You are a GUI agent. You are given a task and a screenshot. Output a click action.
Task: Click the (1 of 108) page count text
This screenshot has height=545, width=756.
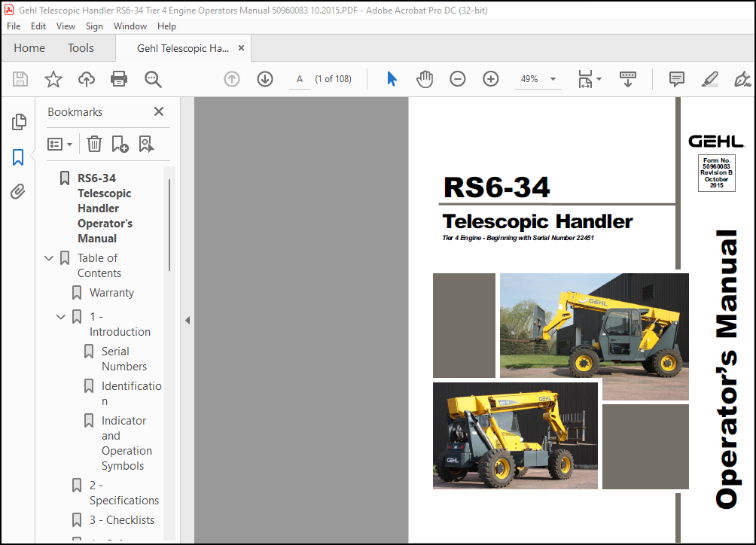(333, 79)
